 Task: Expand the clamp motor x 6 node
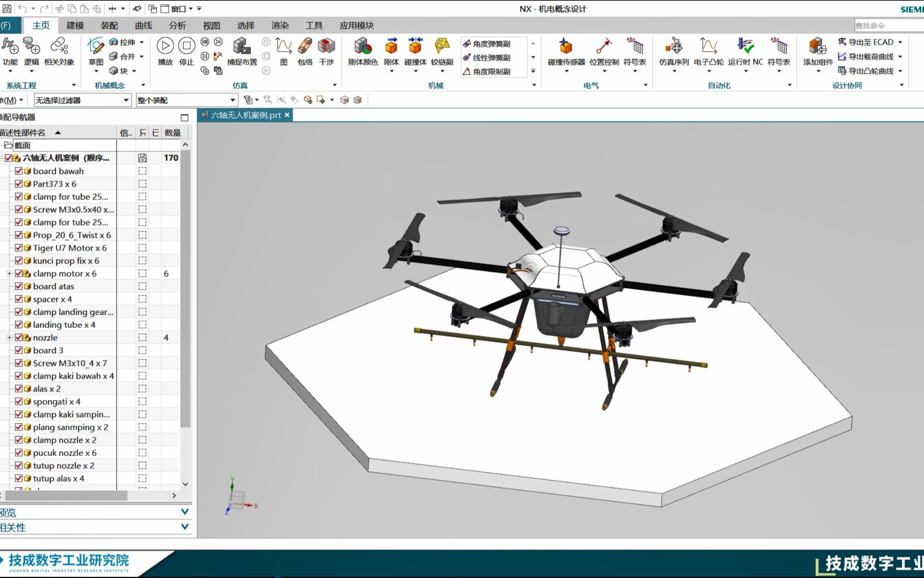(x=9, y=274)
